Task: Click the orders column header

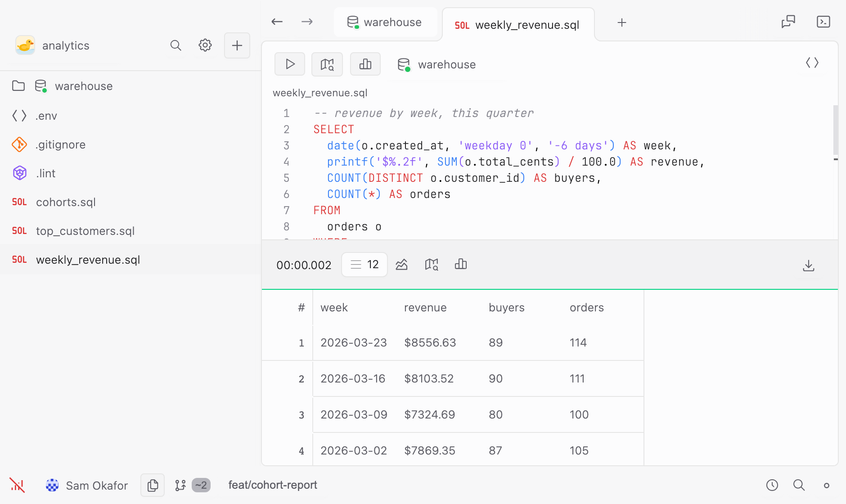Action: 587,308
